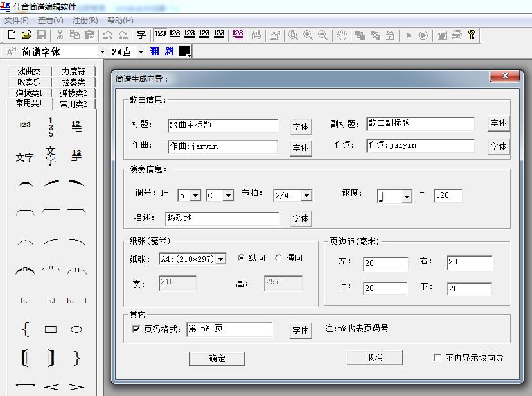The width and height of the screenshot is (532, 396).
Task: Open the black font color swatch
Action: [185, 51]
